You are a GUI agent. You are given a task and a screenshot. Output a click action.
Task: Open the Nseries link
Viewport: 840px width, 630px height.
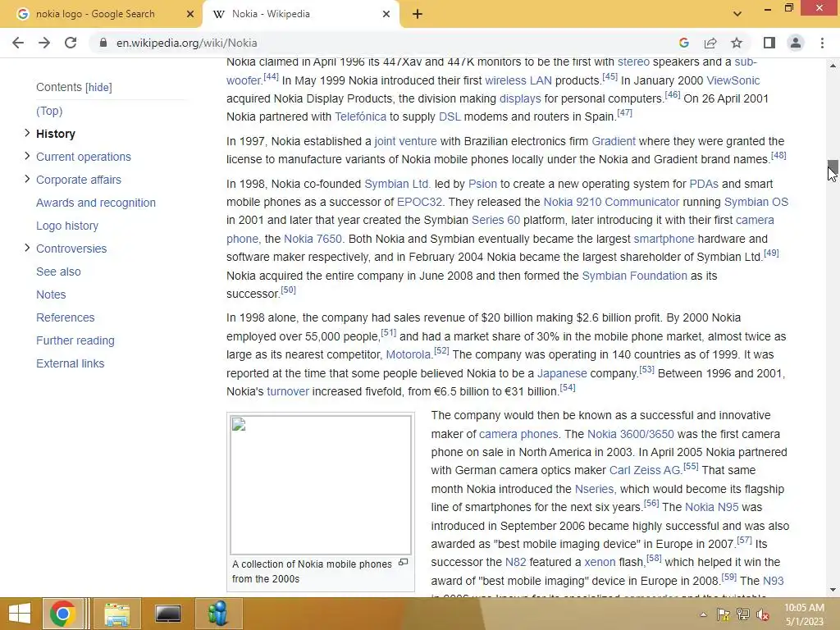(x=594, y=489)
